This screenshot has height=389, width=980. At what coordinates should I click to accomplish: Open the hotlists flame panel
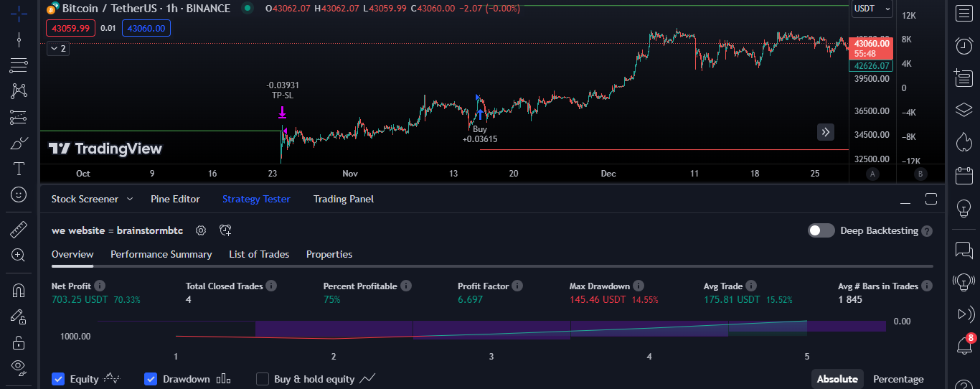click(x=963, y=142)
